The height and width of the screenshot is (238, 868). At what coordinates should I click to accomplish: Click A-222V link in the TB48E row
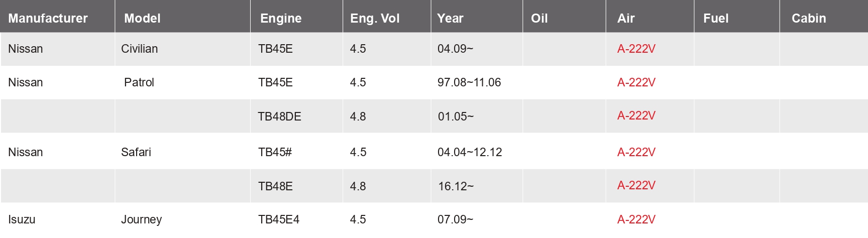(x=636, y=185)
